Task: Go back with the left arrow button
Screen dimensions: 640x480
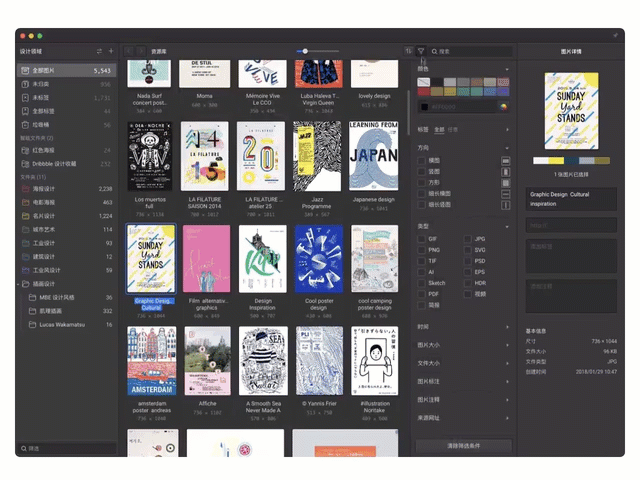Action: coord(129,51)
